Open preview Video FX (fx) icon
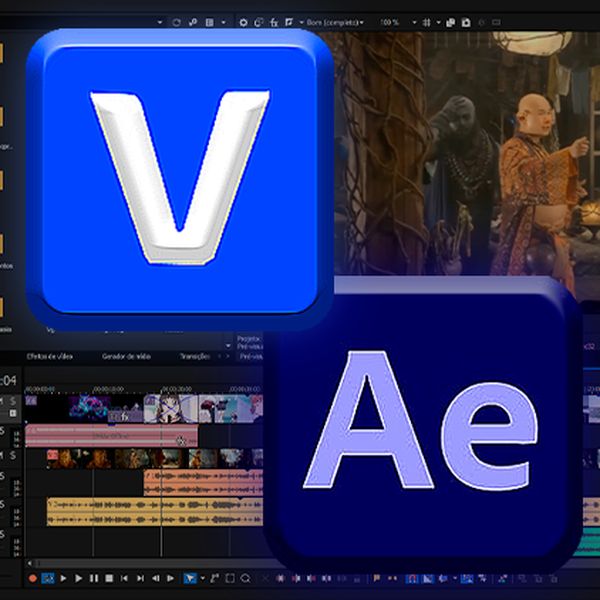600x600 pixels. coord(273,21)
